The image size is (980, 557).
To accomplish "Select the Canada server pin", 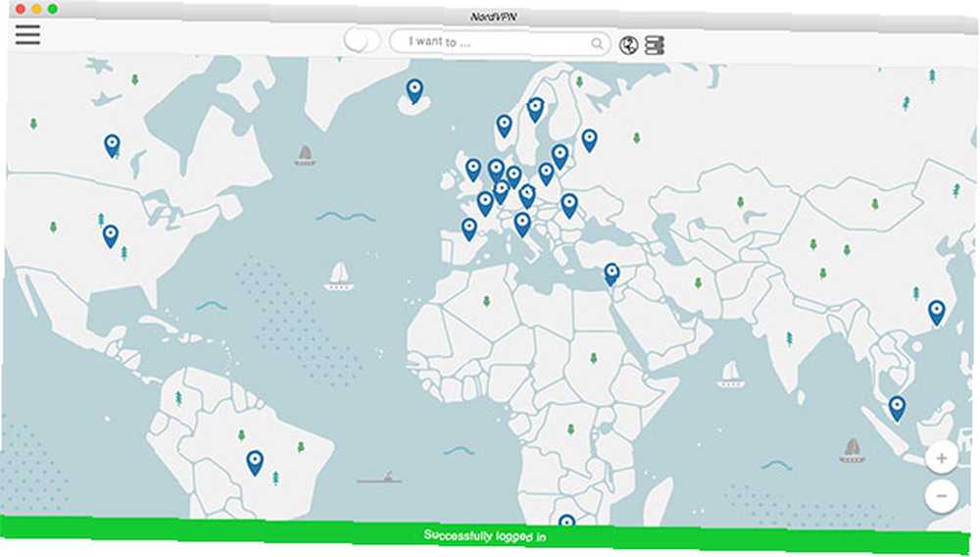I will point(112,145).
